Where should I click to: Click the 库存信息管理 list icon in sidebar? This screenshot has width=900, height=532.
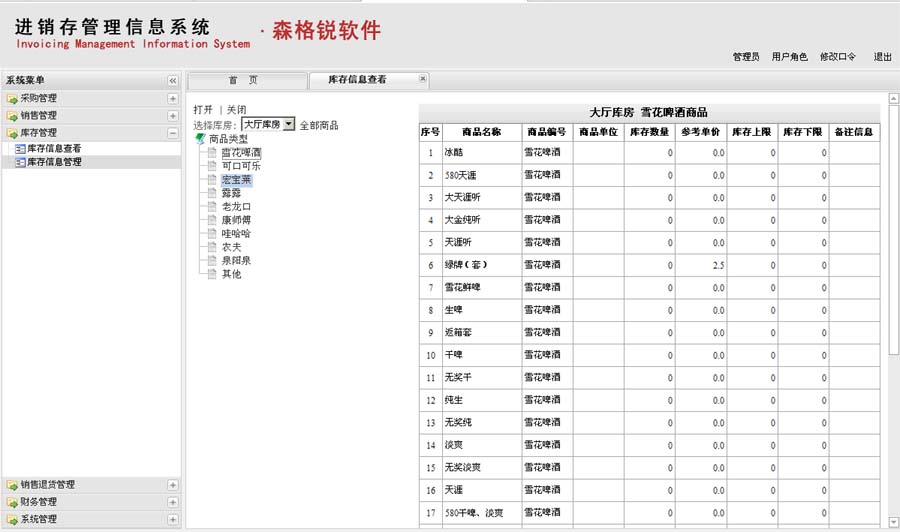click(x=19, y=162)
